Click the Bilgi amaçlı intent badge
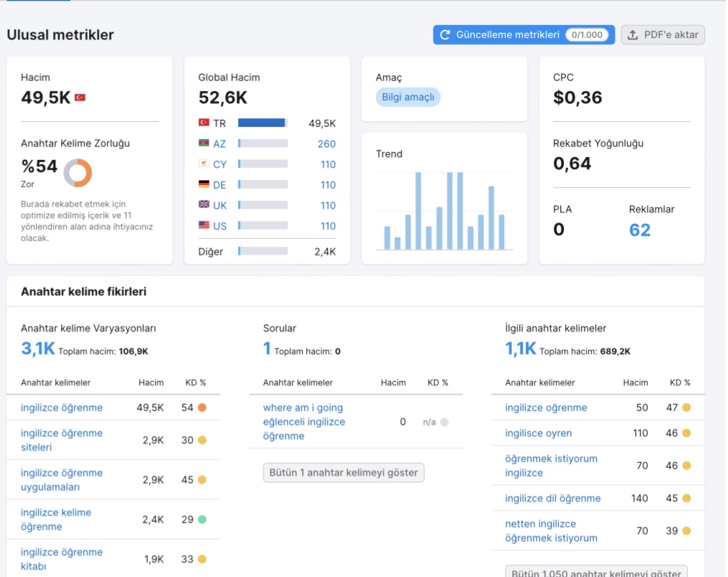The image size is (728, 577). pos(408,97)
